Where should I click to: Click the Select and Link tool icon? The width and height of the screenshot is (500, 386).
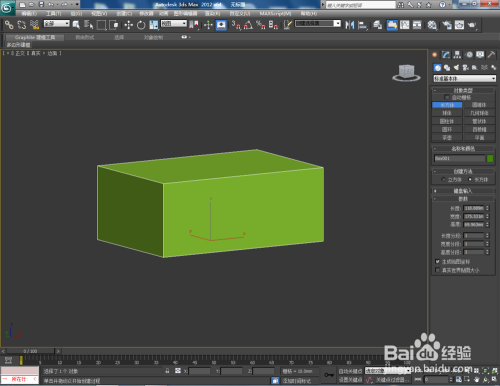tap(9, 25)
